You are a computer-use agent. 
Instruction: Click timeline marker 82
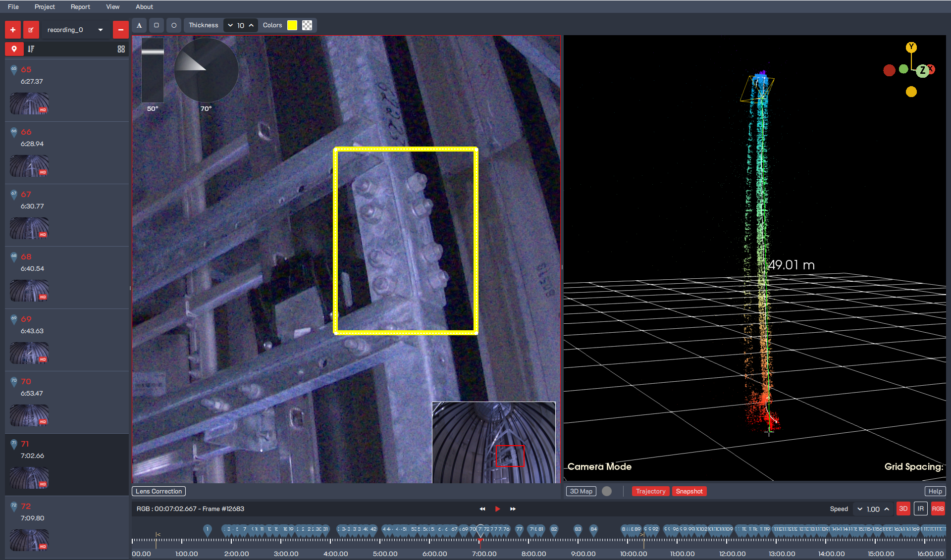pyautogui.click(x=554, y=530)
